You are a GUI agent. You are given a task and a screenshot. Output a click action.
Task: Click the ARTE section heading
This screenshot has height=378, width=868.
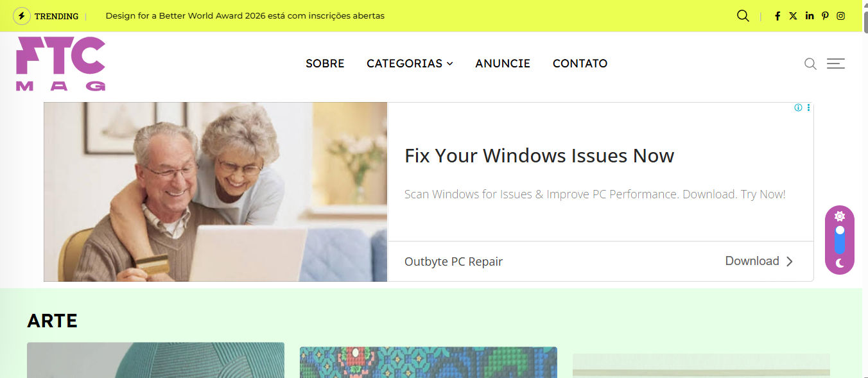53,320
